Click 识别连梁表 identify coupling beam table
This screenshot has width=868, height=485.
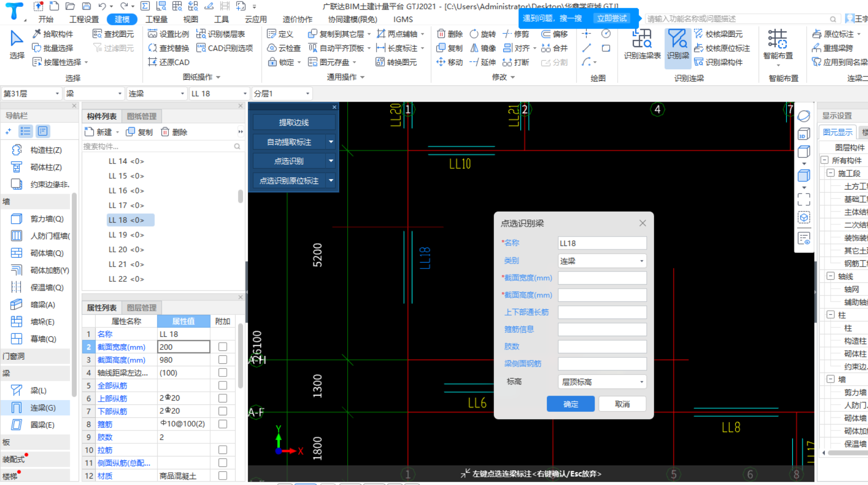642,44
